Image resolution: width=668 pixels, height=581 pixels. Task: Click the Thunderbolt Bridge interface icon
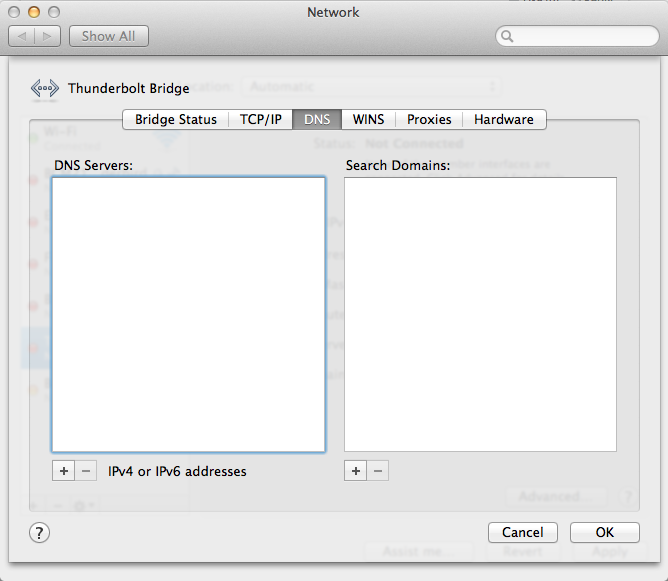pyautogui.click(x=44, y=89)
